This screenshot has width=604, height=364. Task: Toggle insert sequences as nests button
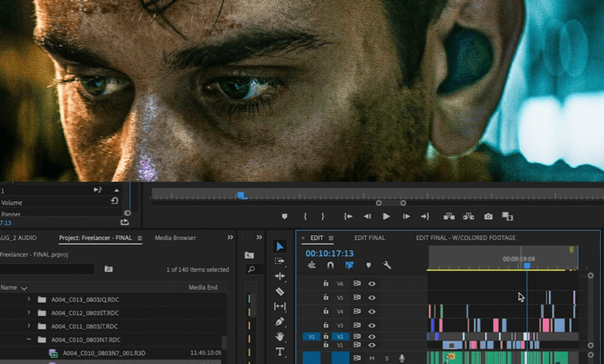311,265
